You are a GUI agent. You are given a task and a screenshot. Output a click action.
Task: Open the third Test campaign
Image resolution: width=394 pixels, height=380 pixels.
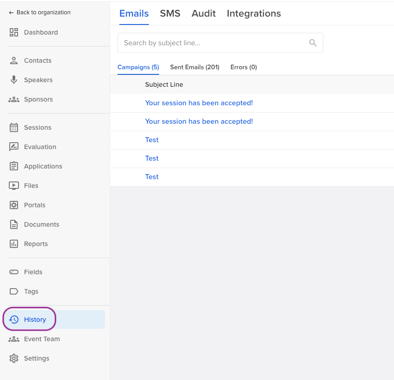152,177
